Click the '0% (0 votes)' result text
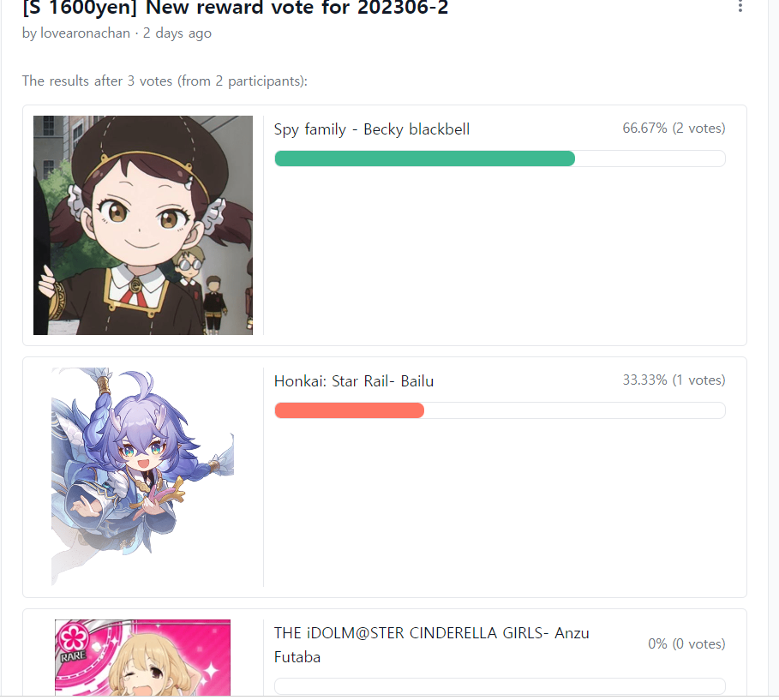This screenshot has height=700, width=779. [686, 644]
